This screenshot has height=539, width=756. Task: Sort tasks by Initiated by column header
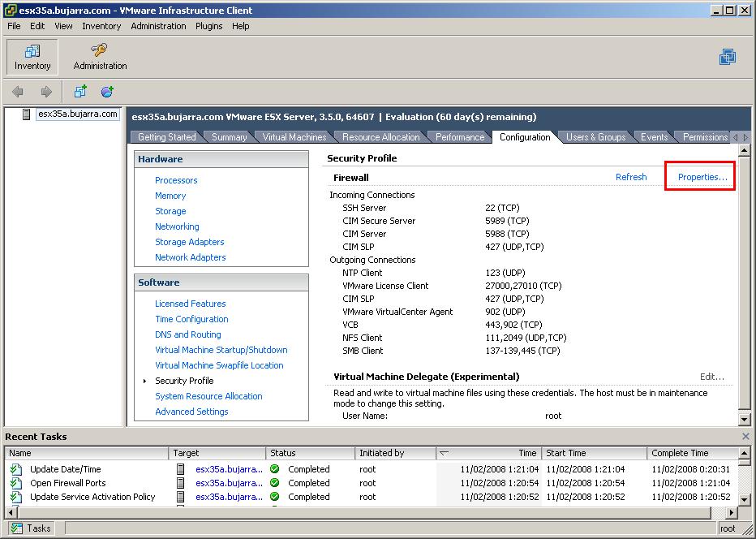(395, 453)
